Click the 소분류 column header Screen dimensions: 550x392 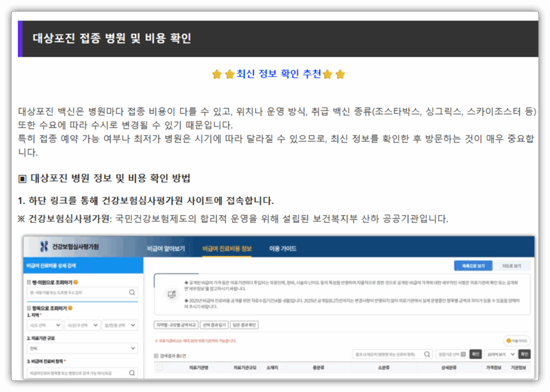coord(383,367)
